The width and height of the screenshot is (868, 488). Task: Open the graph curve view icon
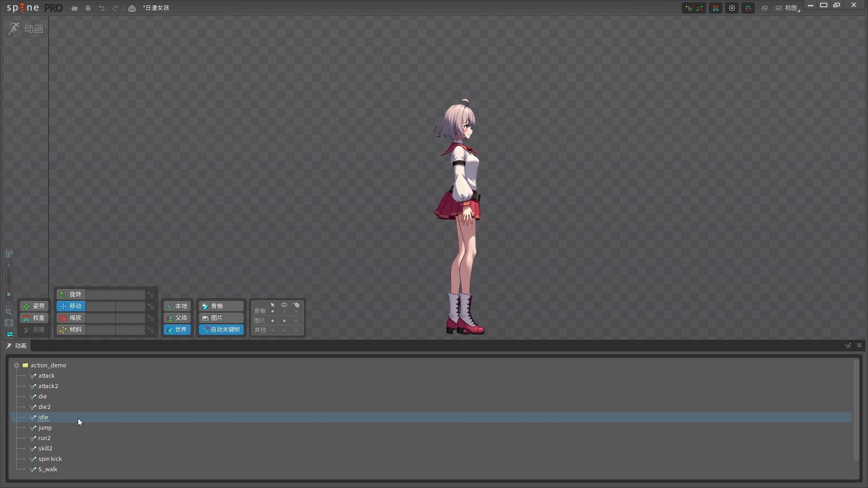[700, 8]
